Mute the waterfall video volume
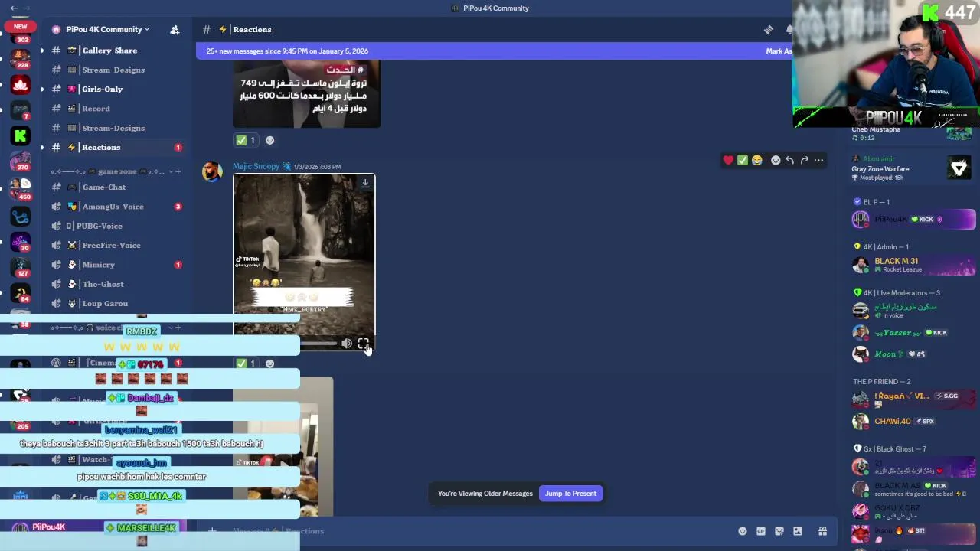The height and width of the screenshot is (551, 980). [347, 344]
